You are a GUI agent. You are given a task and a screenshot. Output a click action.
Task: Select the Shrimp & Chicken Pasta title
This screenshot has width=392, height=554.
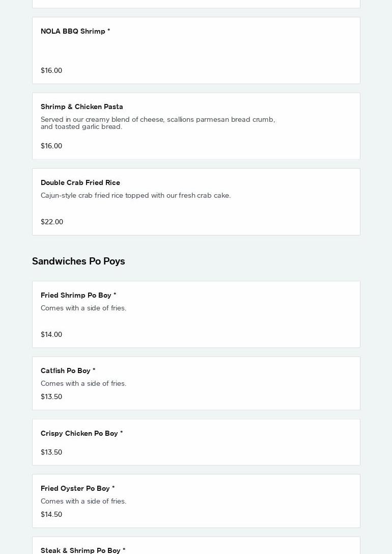click(82, 107)
